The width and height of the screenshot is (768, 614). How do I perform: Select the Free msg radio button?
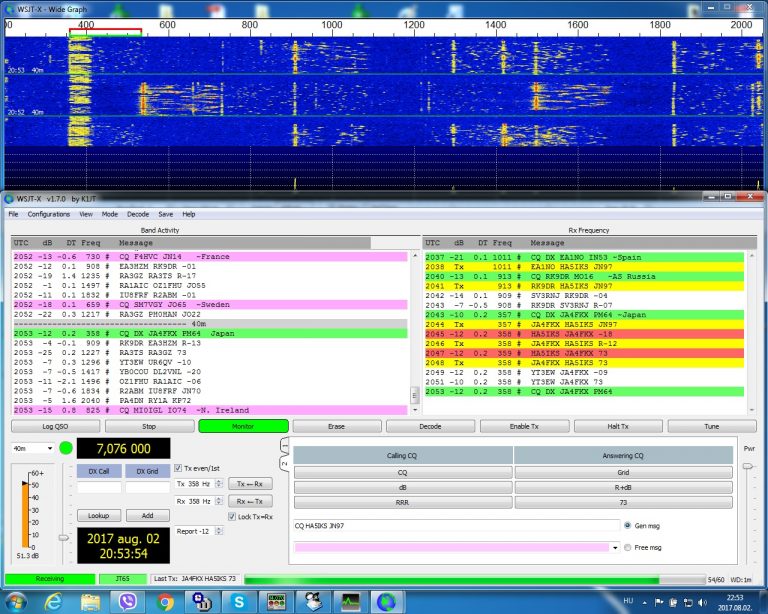[x=627, y=547]
